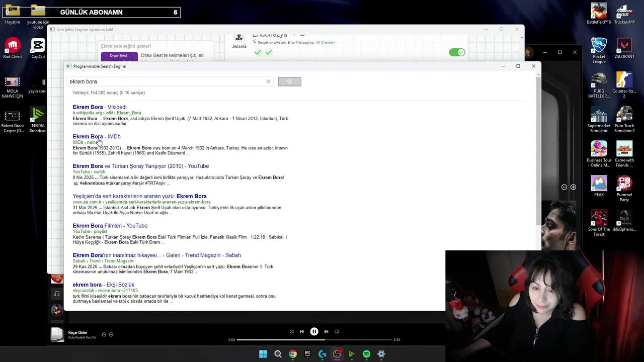
Task: Toggle repeat in the music player
Action: (x=337, y=331)
